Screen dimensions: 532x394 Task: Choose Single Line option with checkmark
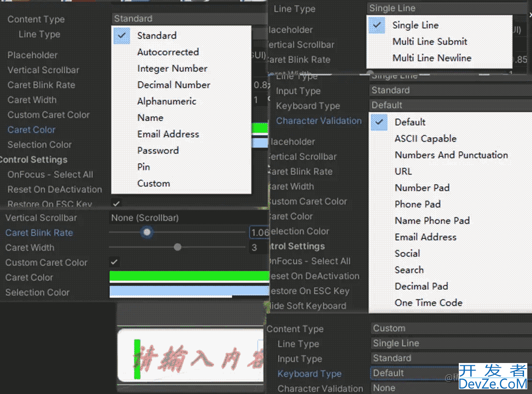415,25
